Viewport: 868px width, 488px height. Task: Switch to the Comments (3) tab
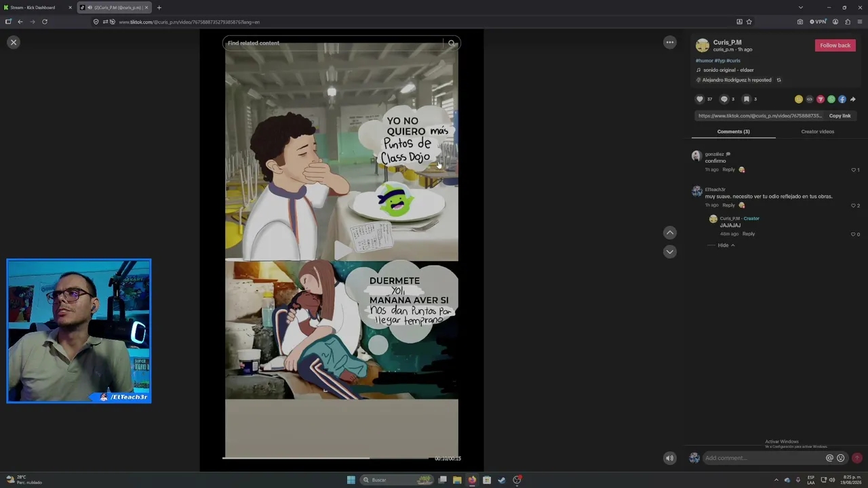coord(733,131)
